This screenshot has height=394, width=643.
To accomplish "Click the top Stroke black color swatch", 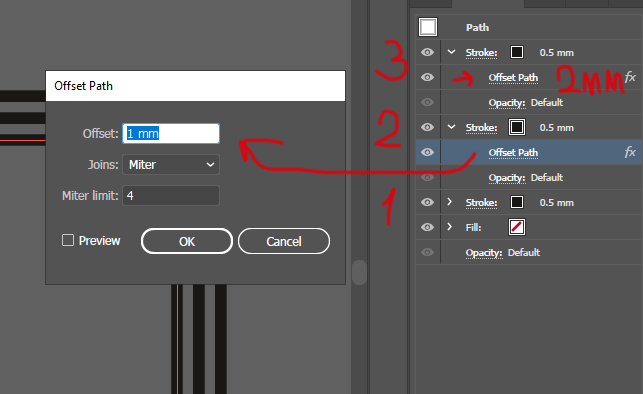I will point(517,52).
